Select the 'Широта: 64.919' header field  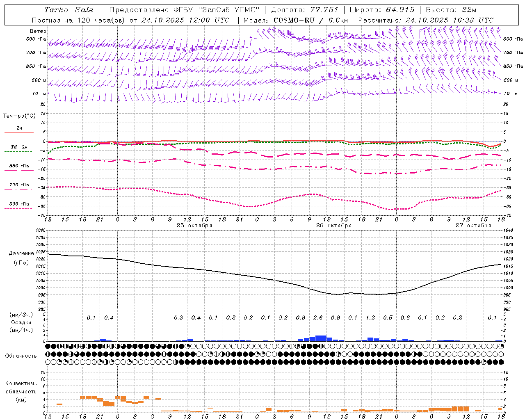tap(382, 10)
